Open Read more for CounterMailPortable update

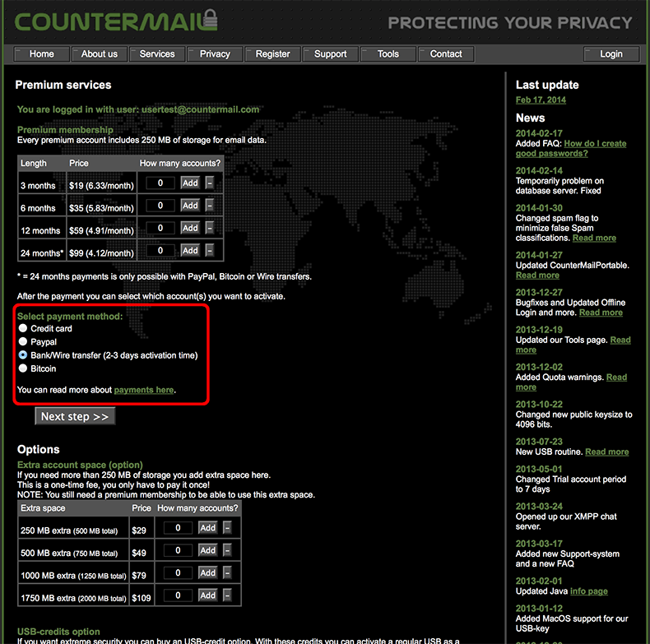[537, 276]
